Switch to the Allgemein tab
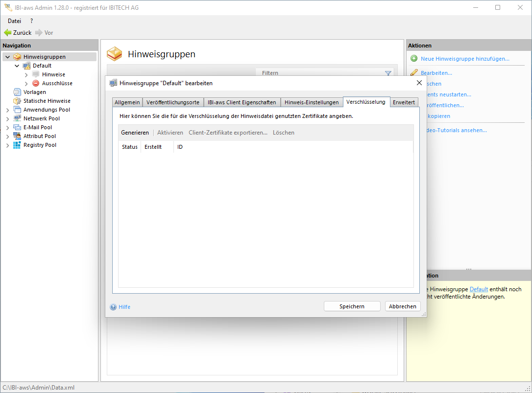532x393 pixels. 127,102
